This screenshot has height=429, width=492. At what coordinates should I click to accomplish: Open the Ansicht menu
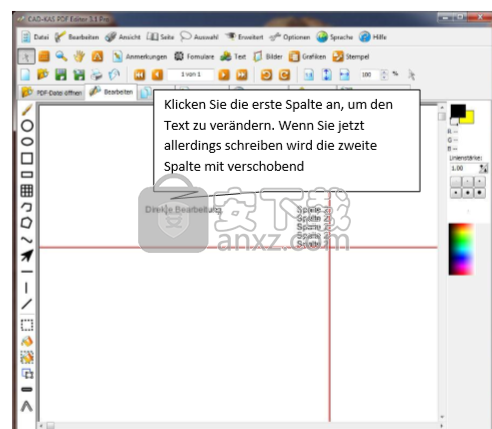pyautogui.click(x=123, y=37)
